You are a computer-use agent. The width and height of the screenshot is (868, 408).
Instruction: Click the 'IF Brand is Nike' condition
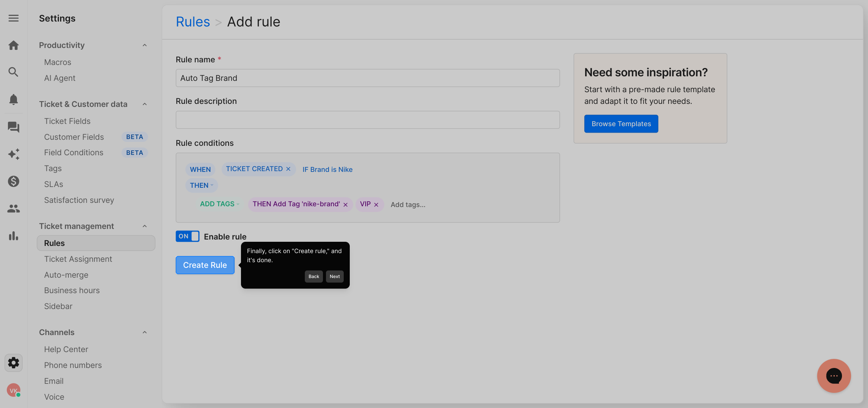point(327,170)
